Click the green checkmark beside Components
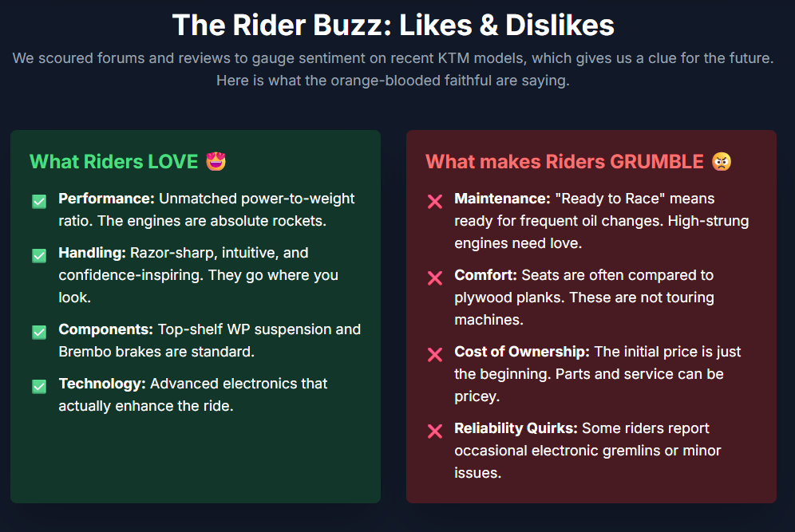Viewport: 795px width, 532px height. pos(39,333)
